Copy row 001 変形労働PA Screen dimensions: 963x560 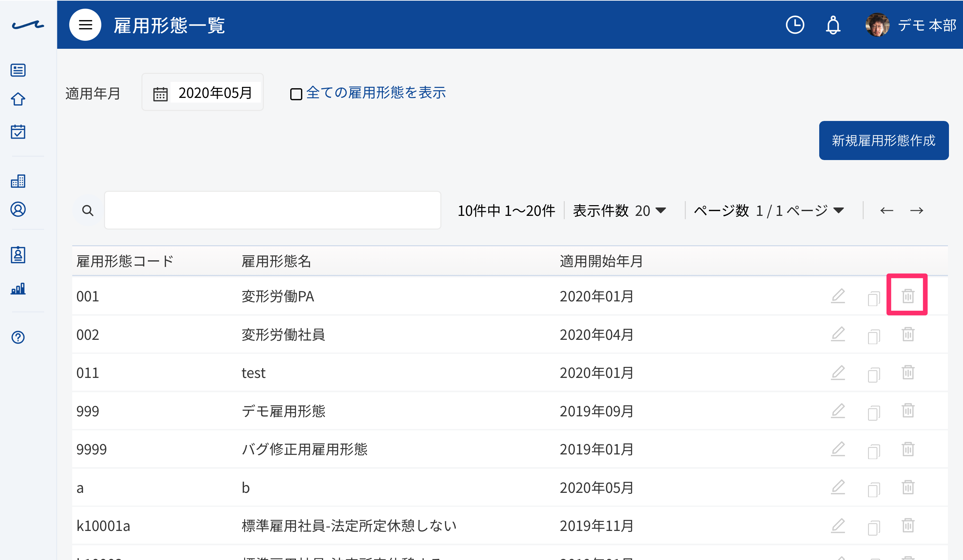tap(874, 298)
